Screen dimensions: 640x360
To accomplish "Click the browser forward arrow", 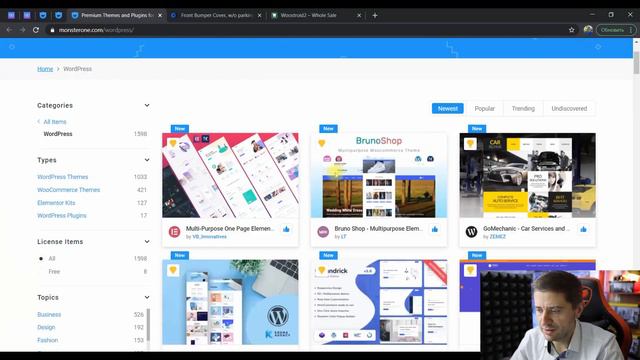I will [x=22, y=30].
